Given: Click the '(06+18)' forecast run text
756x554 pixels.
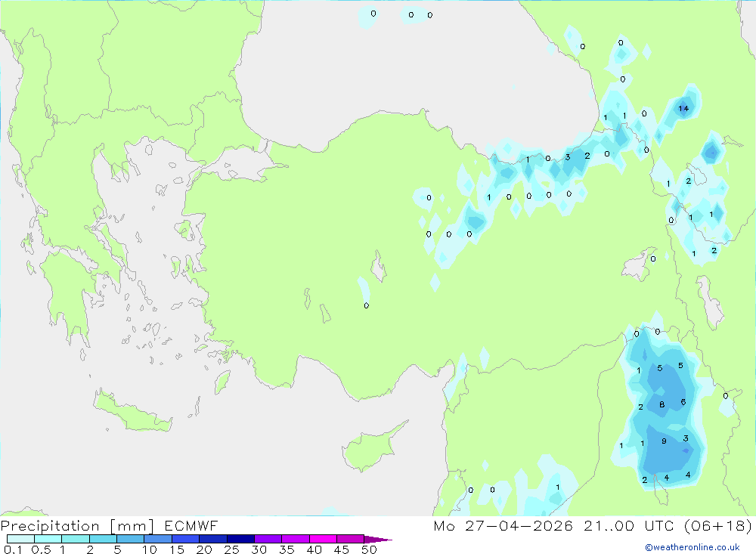Looking at the screenshot, I should [x=718, y=525].
